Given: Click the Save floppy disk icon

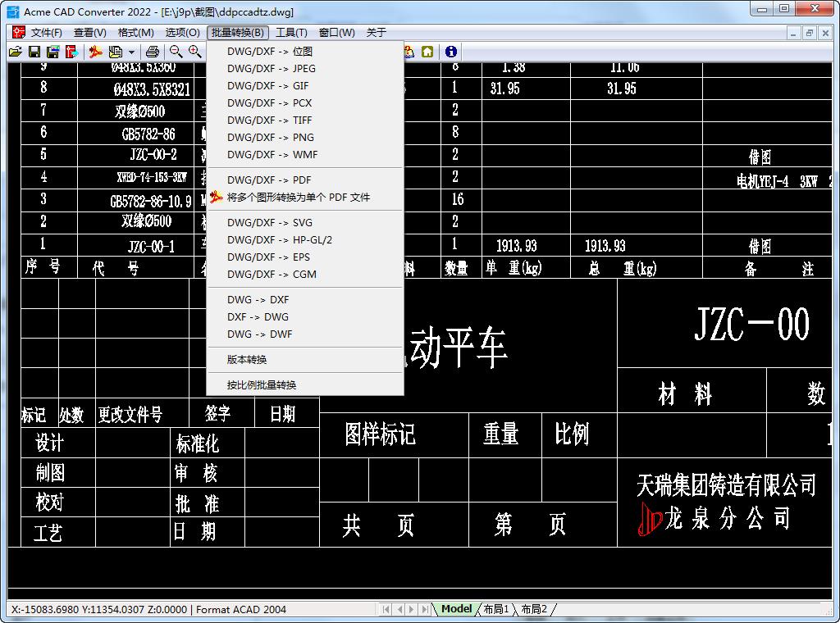Looking at the screenshot, I should 34,52.
